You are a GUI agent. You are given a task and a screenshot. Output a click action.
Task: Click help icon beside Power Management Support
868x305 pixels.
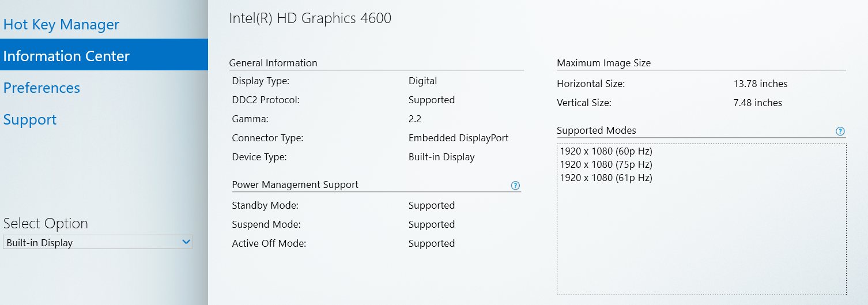[515, 186]
